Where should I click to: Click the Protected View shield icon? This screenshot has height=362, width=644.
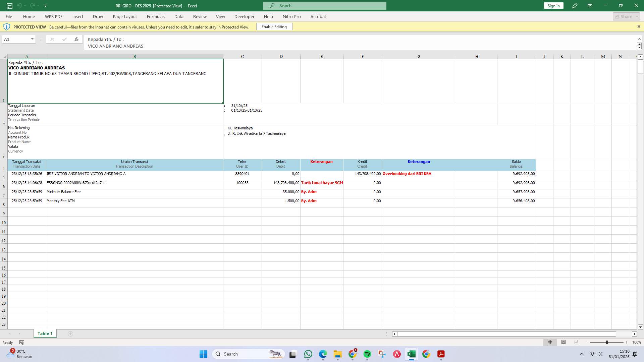tap(7, 26)
